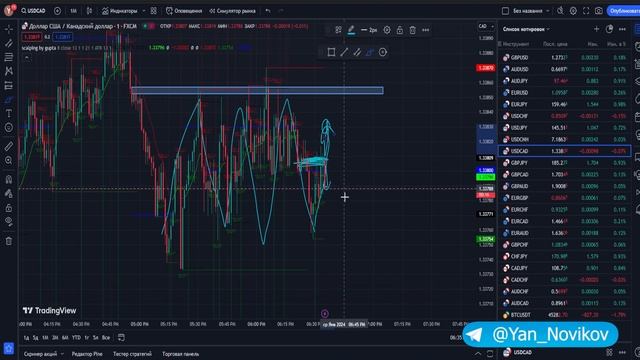Viewport: 640px width, 360px height.
Task: Select the zoom in tool
Action: [x=9, y=160]
